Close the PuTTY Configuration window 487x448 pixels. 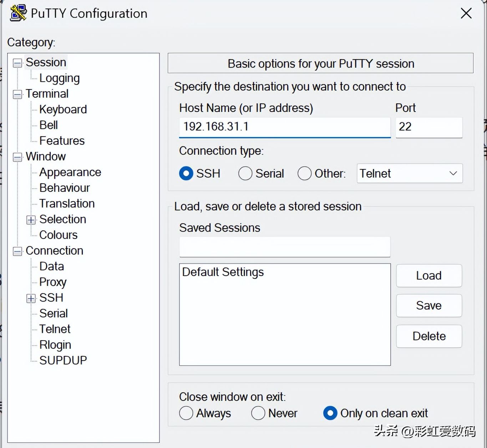466,14
